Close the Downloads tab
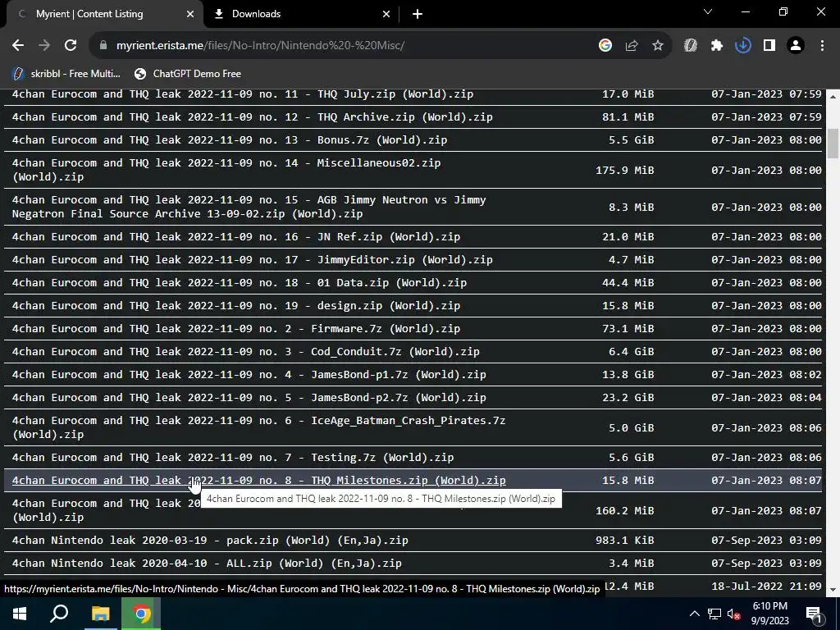840x630 pixels. pos(386,14)
